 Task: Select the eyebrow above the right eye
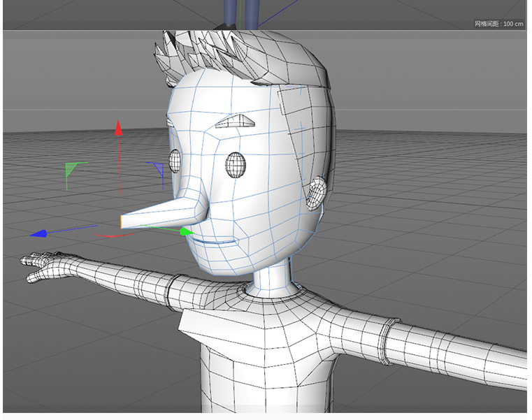[x=233, y=122]
